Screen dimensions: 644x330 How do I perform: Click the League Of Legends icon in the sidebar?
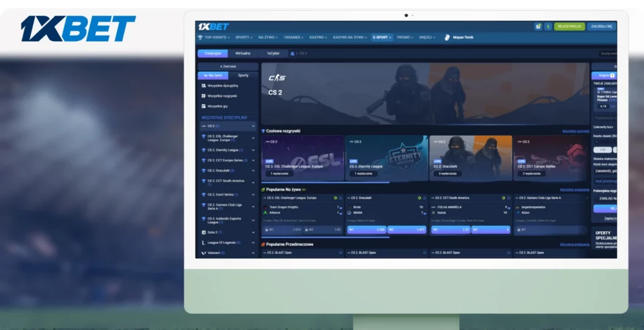click(x=203, y=243)
